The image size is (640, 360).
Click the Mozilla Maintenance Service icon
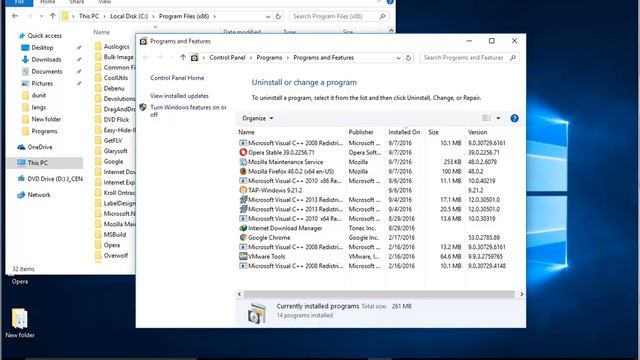[x=243, y=162]
